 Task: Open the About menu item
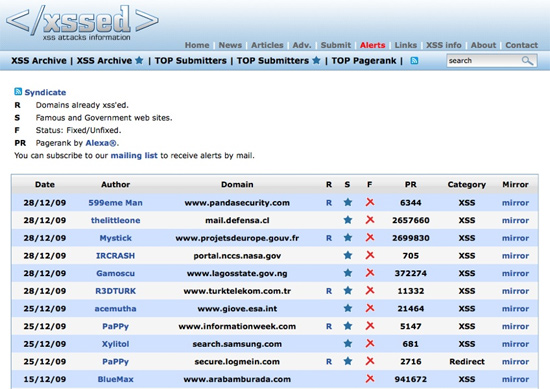coord(483,45)
